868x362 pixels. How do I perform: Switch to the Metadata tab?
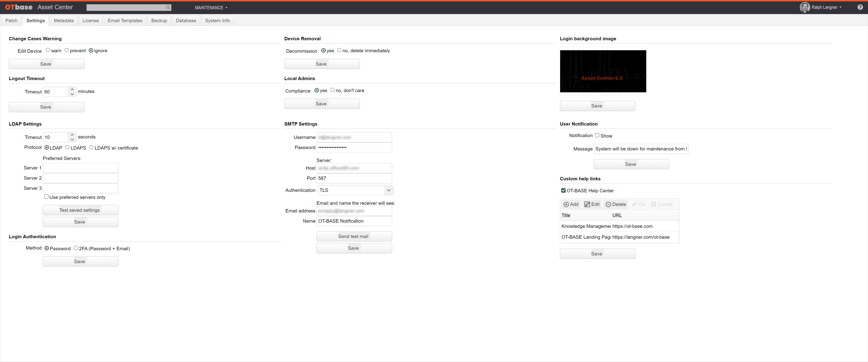click(64, 21)
